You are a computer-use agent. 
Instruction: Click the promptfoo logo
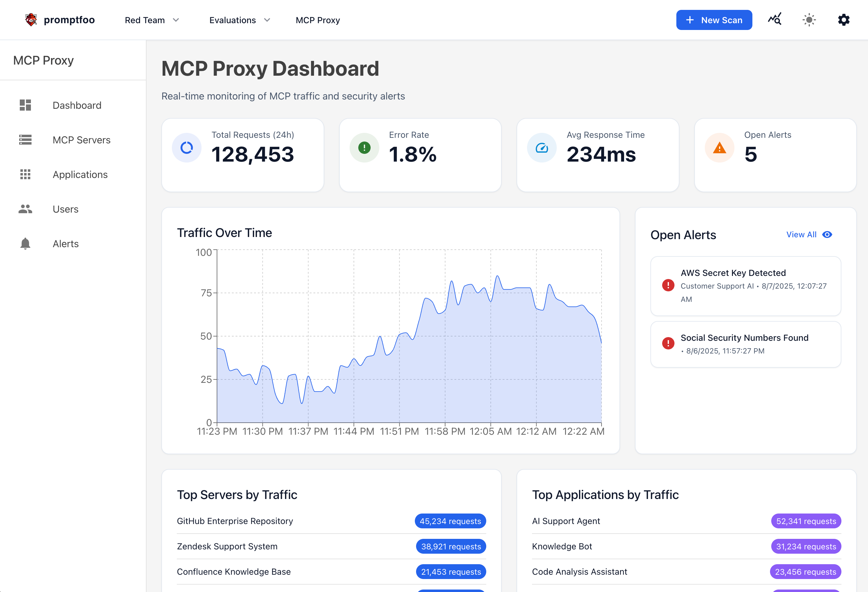[x=31, y=19]
